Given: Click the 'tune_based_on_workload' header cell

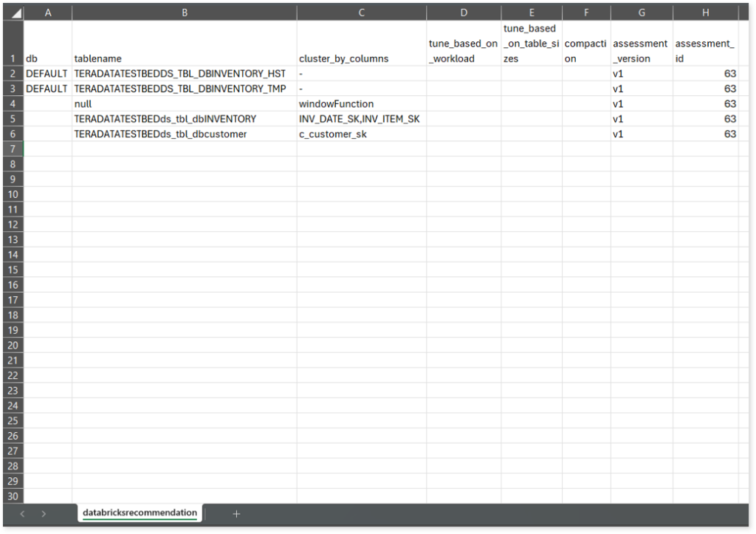Looking at the screenshot, I should click(464, 43).
